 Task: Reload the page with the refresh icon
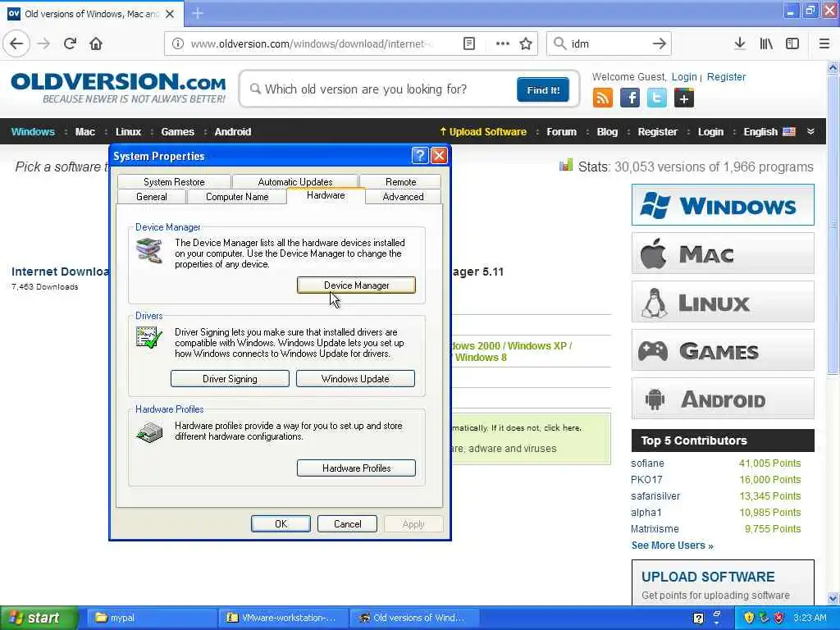point(70,43)
